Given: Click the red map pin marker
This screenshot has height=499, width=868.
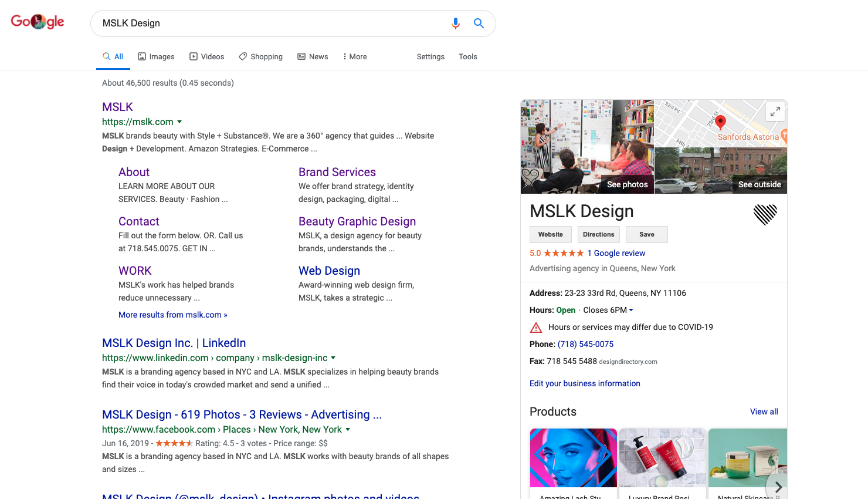Looking at the screenshot, I should pos(721,122).
